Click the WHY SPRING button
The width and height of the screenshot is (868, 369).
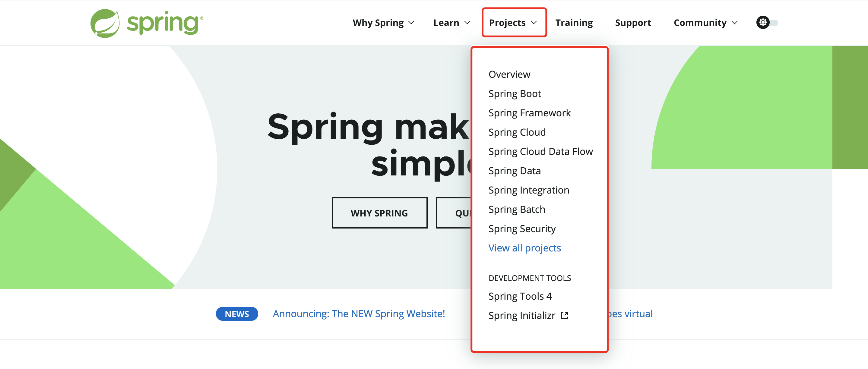pos(379,213)
